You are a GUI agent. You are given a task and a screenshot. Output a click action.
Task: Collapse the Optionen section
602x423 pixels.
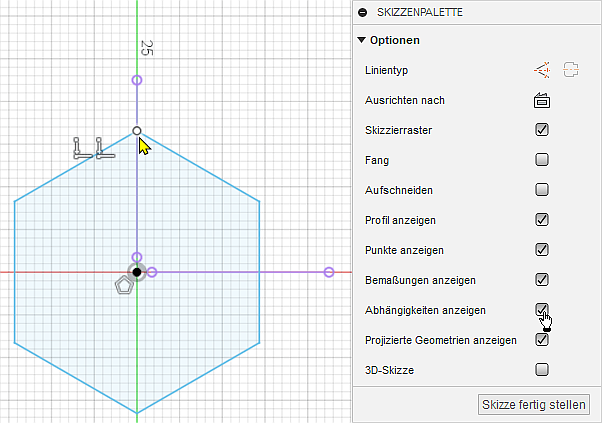(x=362, y=40)
